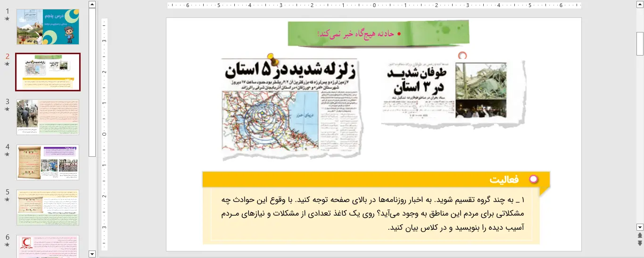Click the map picture inside the earthquake clipping

(x=271, y=121)
